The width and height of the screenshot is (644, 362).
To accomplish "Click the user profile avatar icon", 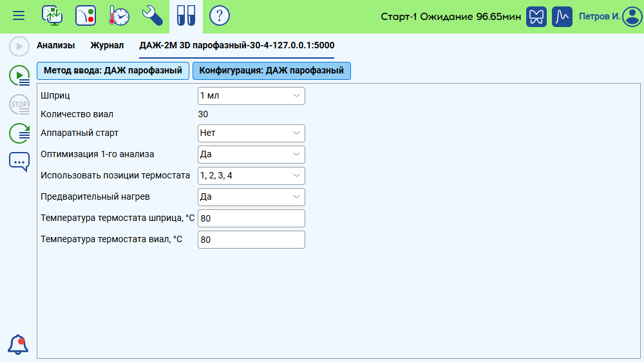I will tap(632, 16).
